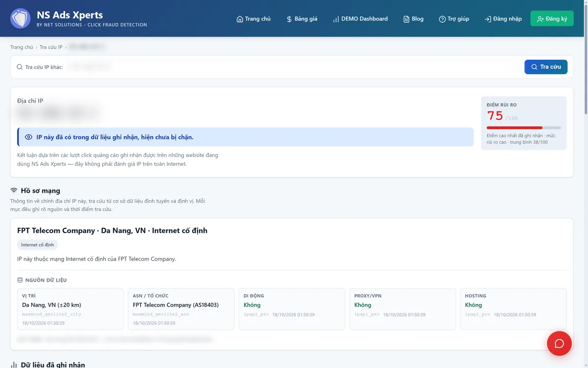This screenshot has width=588, height=368.
Task: Open the Trợ giúp help page
Action: point(454,19)
